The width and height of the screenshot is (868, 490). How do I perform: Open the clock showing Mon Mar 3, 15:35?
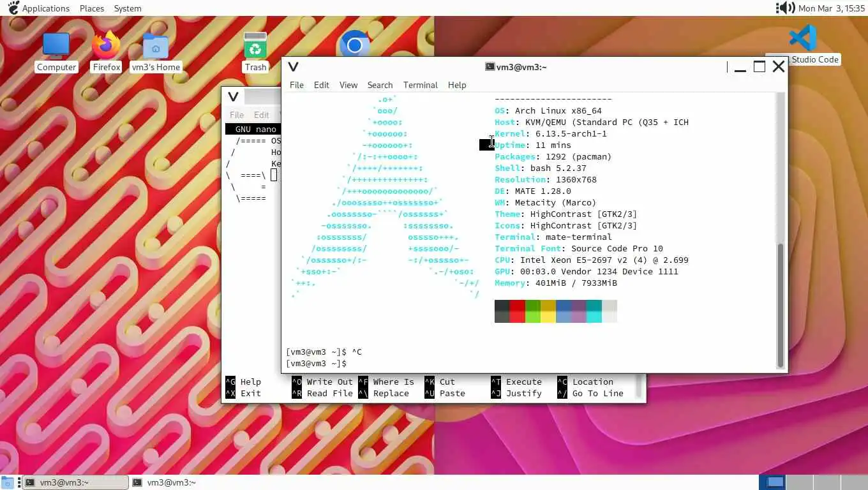coord(831,8)
